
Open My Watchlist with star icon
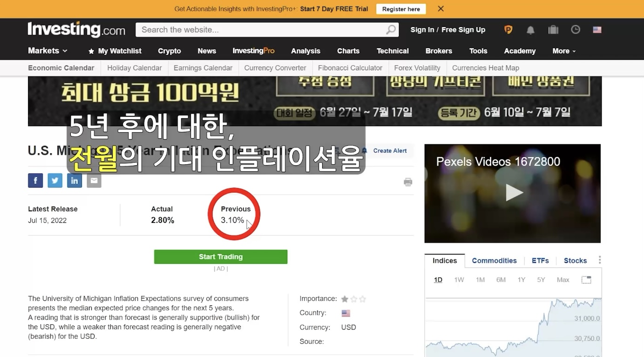pos(115,51)
